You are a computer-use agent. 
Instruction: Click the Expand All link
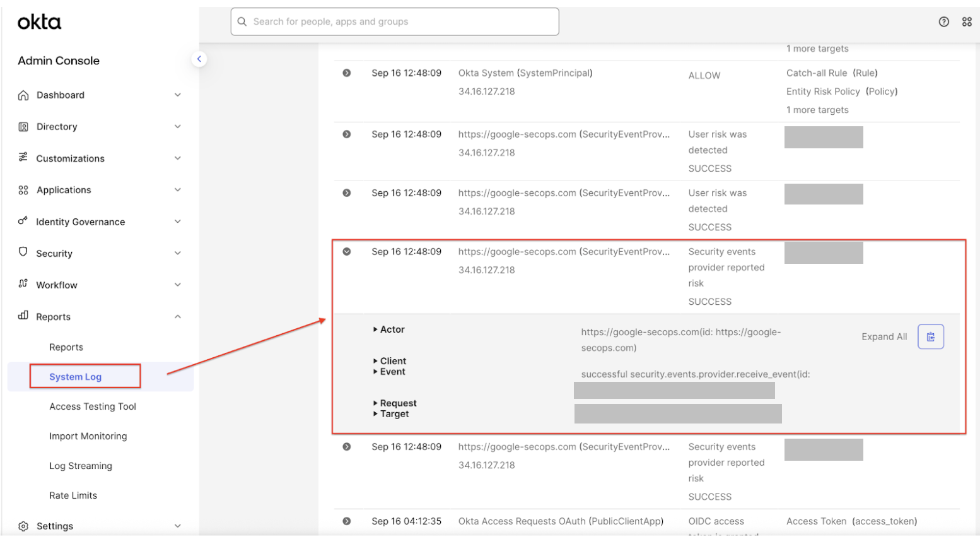[884, 336]
